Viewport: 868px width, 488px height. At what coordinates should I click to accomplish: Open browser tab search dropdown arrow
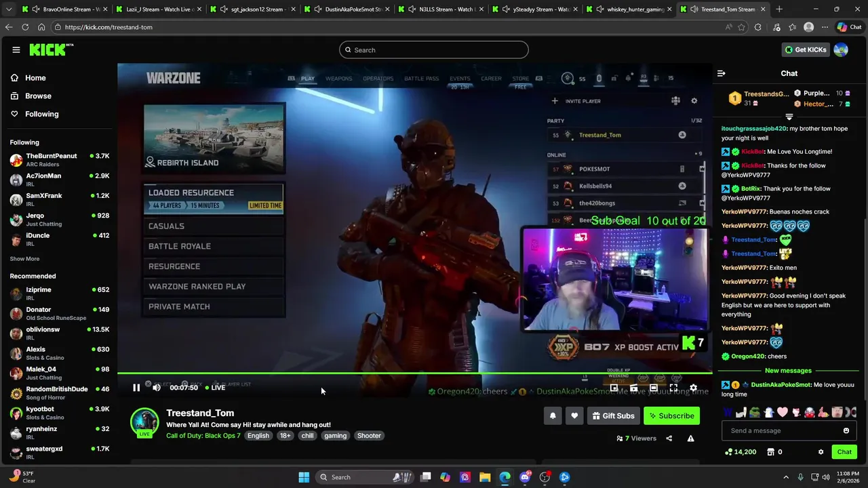point(9,9)
